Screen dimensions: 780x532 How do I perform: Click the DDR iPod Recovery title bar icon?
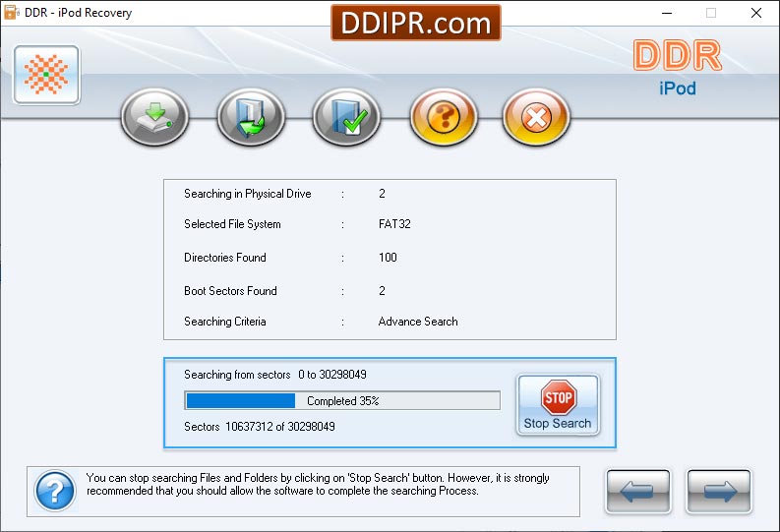click(12, 13)
